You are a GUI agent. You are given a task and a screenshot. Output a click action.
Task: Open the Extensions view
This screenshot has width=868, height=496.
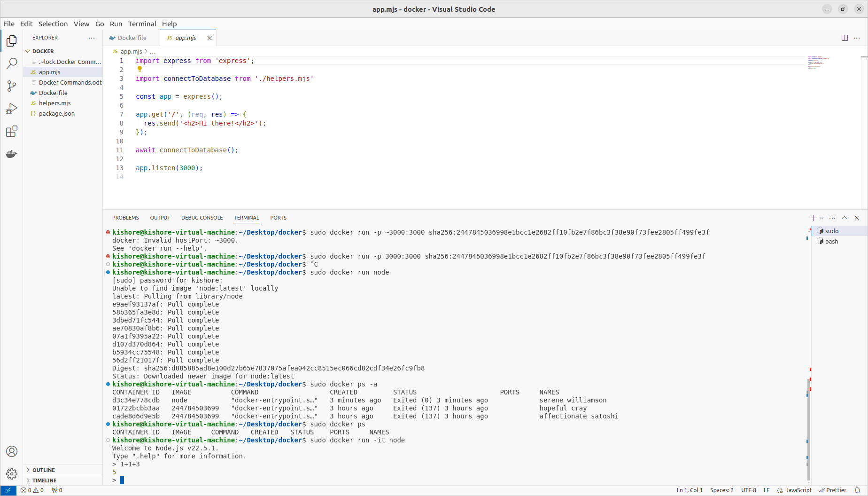click(12, 132)
